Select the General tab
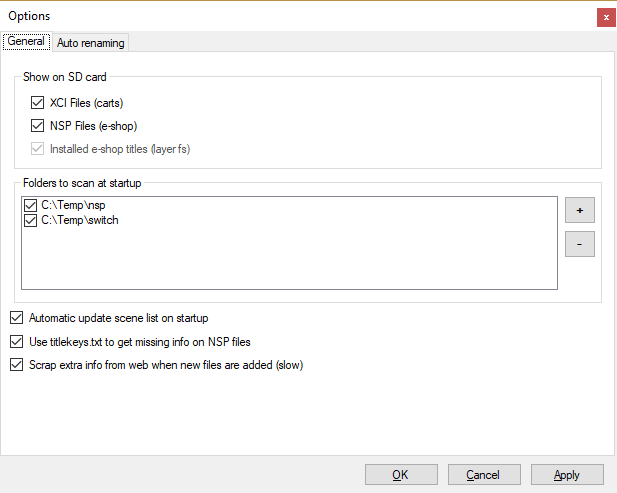Viewport: 617px width, 493px height. [x=26, y=42]
